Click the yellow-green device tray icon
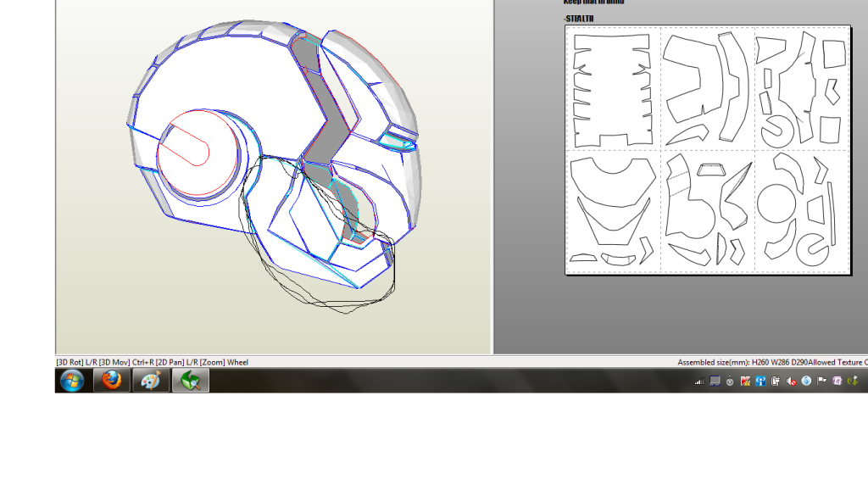868x490 pixels. pos(853,381)
